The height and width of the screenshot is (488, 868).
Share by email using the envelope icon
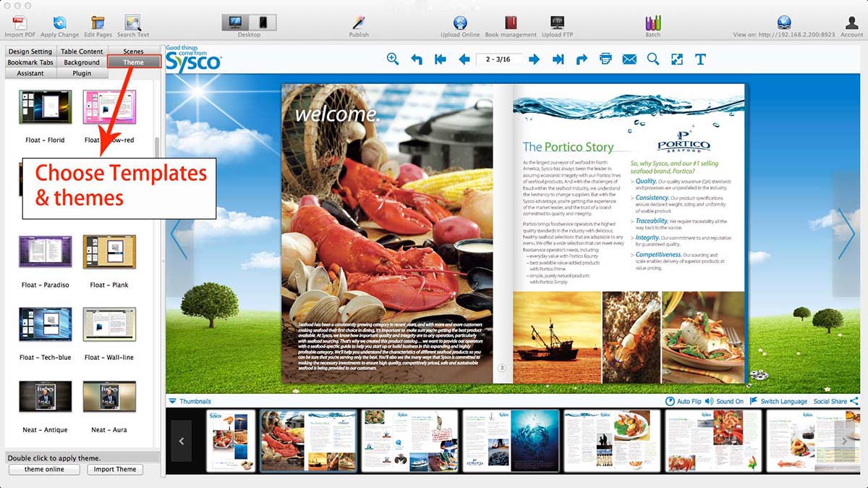(629, 59)
